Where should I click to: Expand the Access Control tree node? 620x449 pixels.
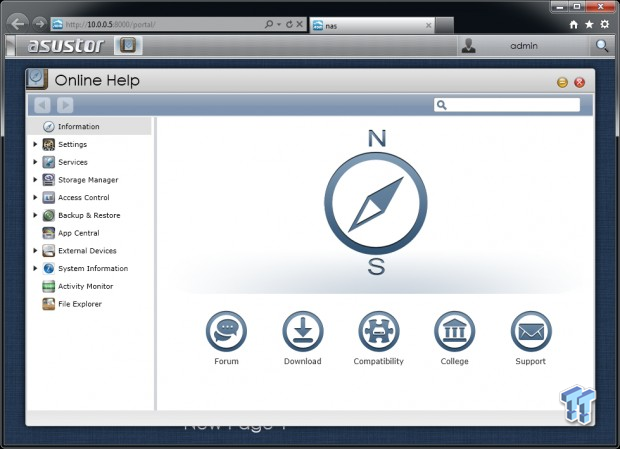[35, 197]
